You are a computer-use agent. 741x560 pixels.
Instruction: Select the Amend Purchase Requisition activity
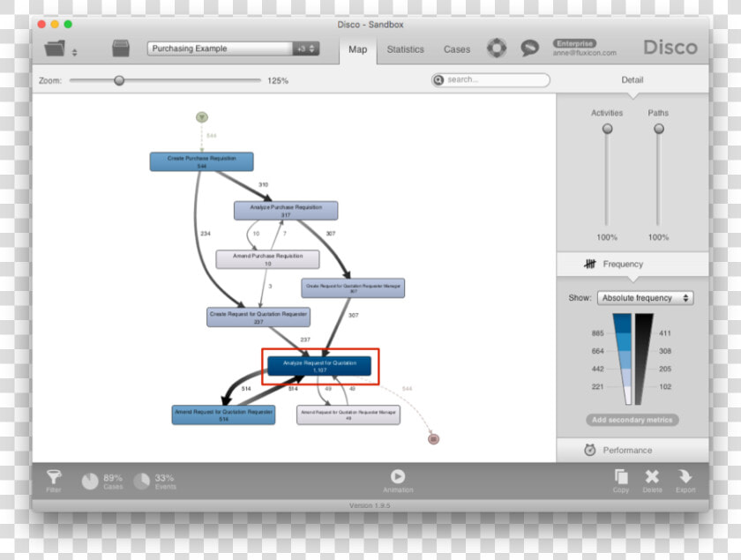click(267, 259)
